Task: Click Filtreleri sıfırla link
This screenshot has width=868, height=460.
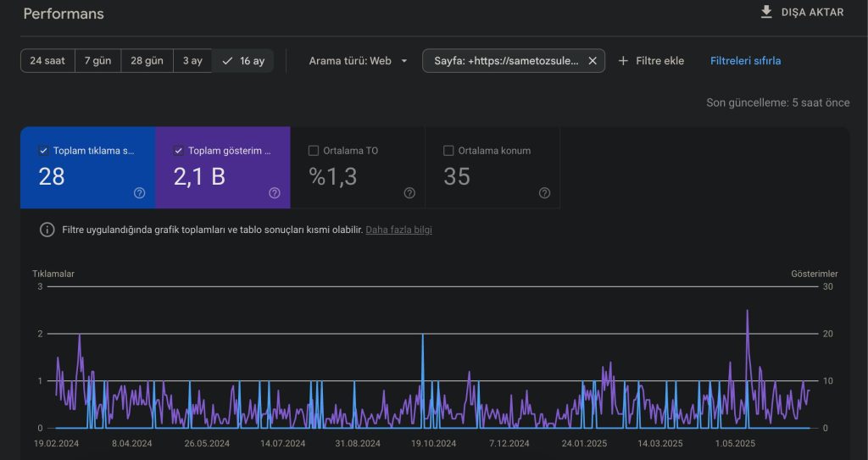Action: [x=745, y=61]
